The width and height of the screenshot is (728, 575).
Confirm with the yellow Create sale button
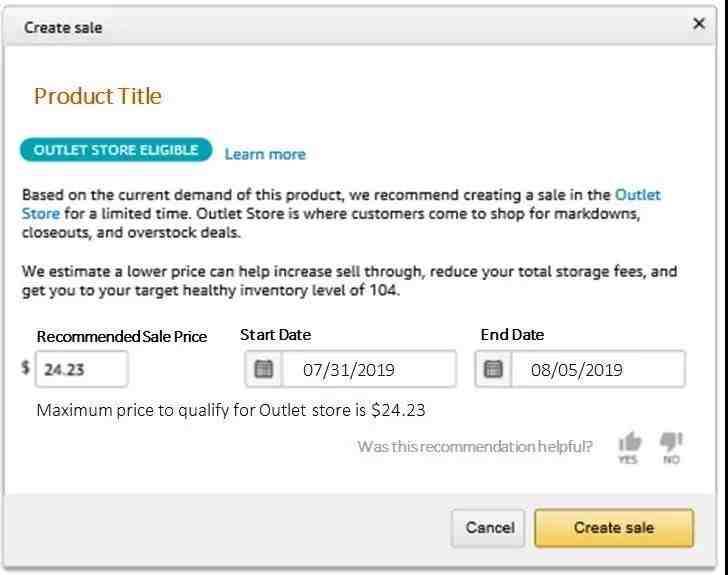coord(614,528)
